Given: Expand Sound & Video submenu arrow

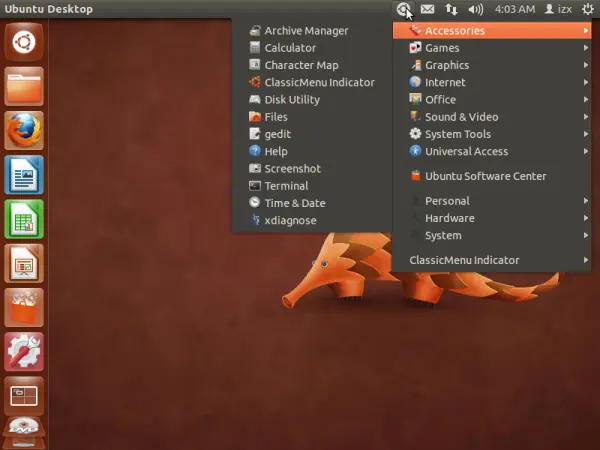Looking at the screenshot, I should [585, 117].
